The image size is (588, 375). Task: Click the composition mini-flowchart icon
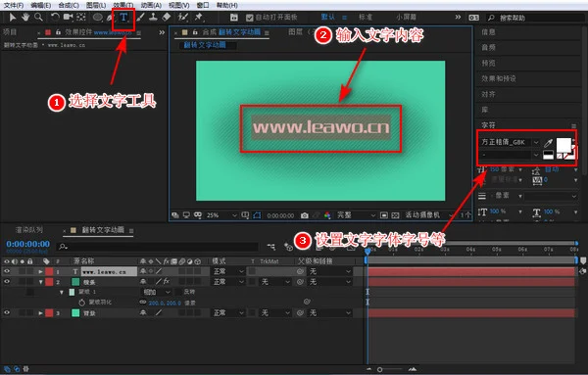pyautogui.click(x=271, y=247)
